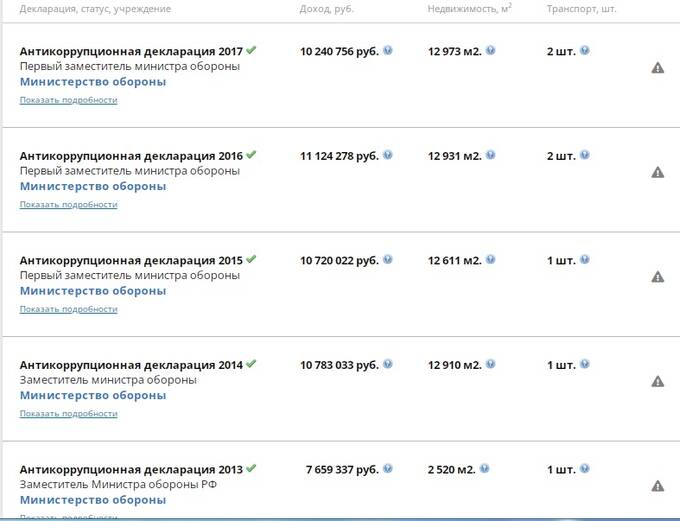The image size is (680, 521).
Task: Open Министерство обороны link under 2013 declaration
Action: point(93,500)
